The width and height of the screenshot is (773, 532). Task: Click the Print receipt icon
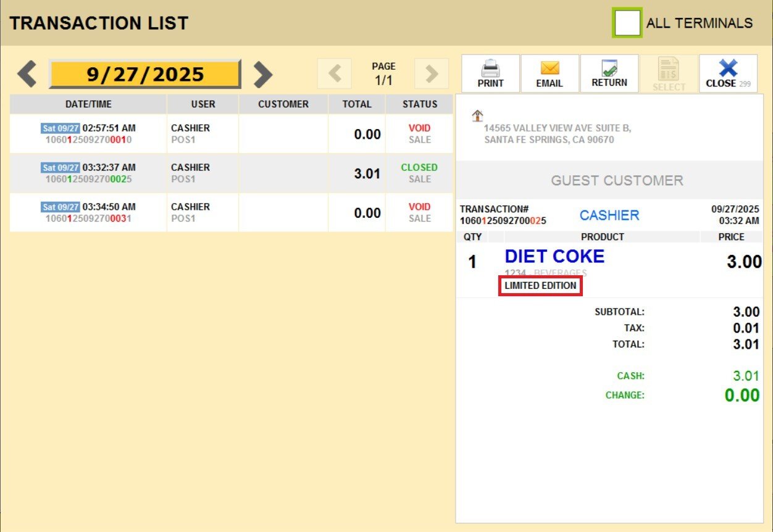pyautogui.click(x=490, y=69)
